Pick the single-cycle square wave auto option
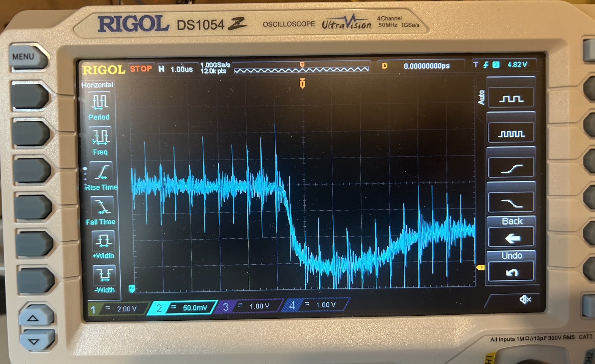595x364 pixels. click(x=511, y=98)
